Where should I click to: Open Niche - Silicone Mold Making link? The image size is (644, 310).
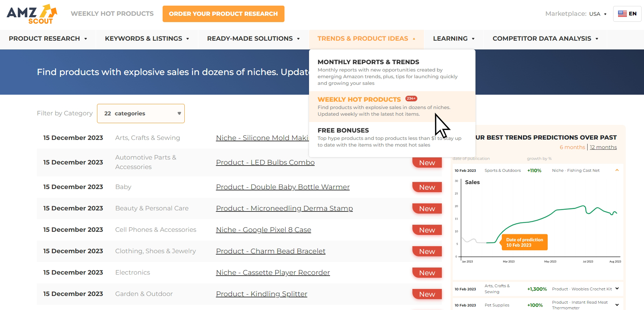(262, 138)
